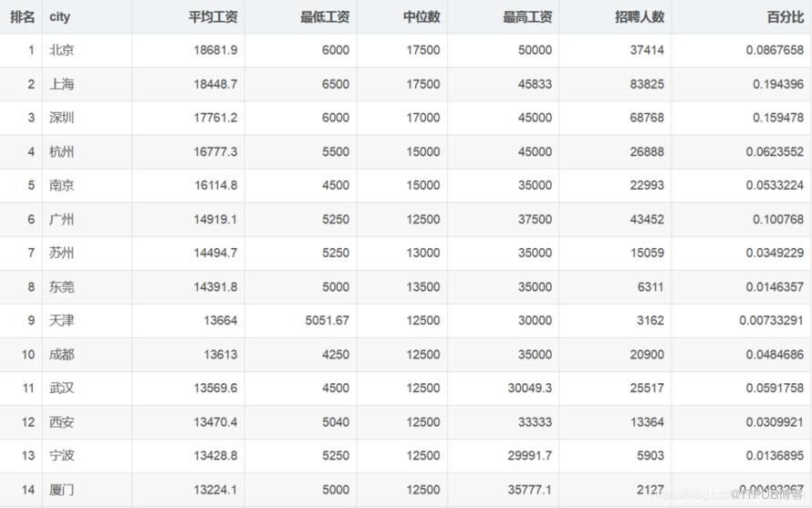Screen dimensions: 812x508
Task: Click the 招聘人数 column header
Action: coord(639,17)
